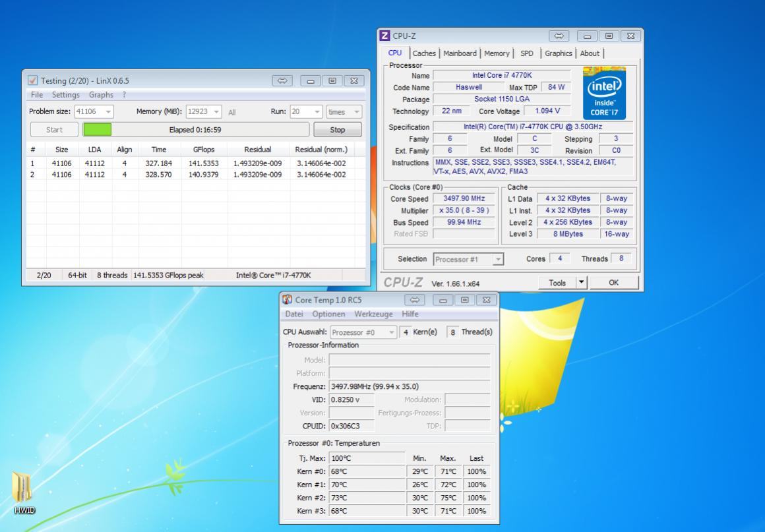The image size is (765, 532).
Task: Open the HWID folder on desktop
Action: point(24,492)
